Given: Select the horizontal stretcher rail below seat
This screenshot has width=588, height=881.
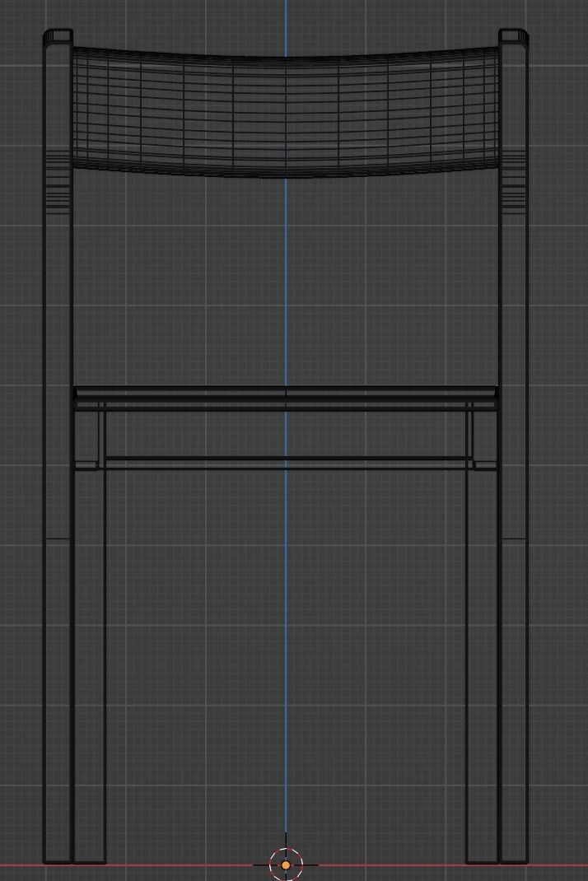Looking at the screenshot, I should coord(287,463).
